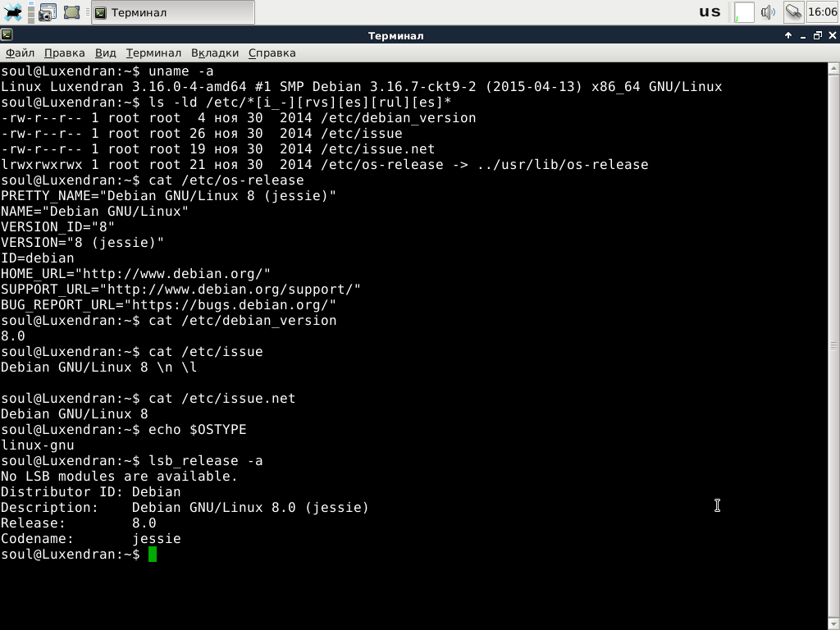Viewport: 840px width, 630px height.
Task: Click the stick/roll-up arrow in title bar
Action: (x=788, y=35)
